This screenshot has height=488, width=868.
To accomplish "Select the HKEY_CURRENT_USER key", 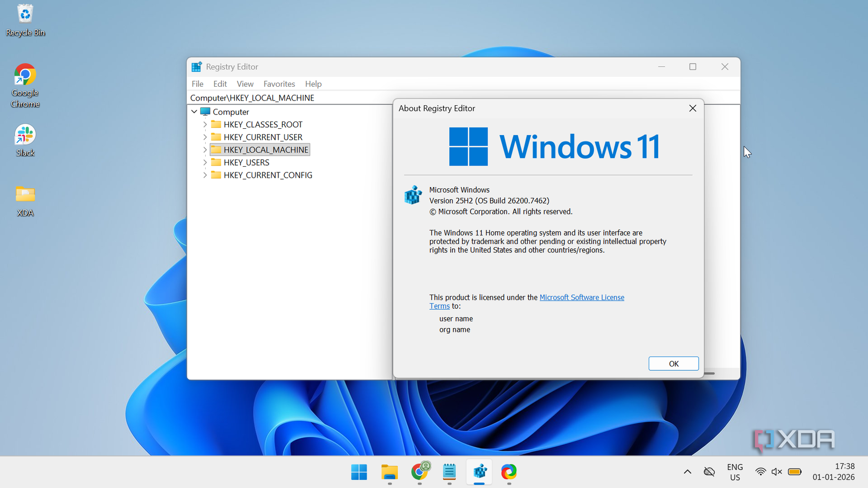I will click(263, 137).
